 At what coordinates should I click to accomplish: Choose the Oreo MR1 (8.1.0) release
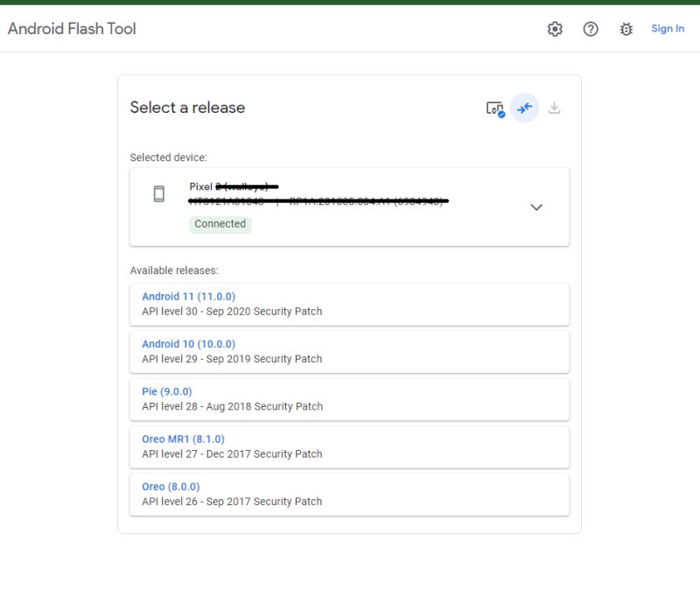coord(349,447)
